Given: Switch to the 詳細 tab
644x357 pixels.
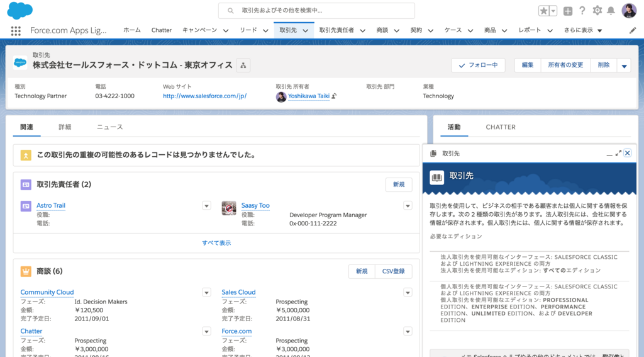Looking at the screenshot, I should 65,127.
